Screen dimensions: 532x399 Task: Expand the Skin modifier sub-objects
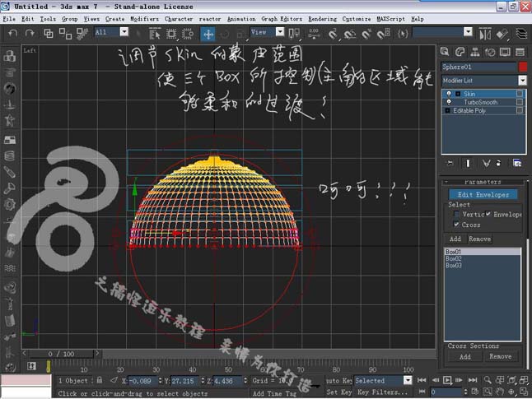(458, 94)
